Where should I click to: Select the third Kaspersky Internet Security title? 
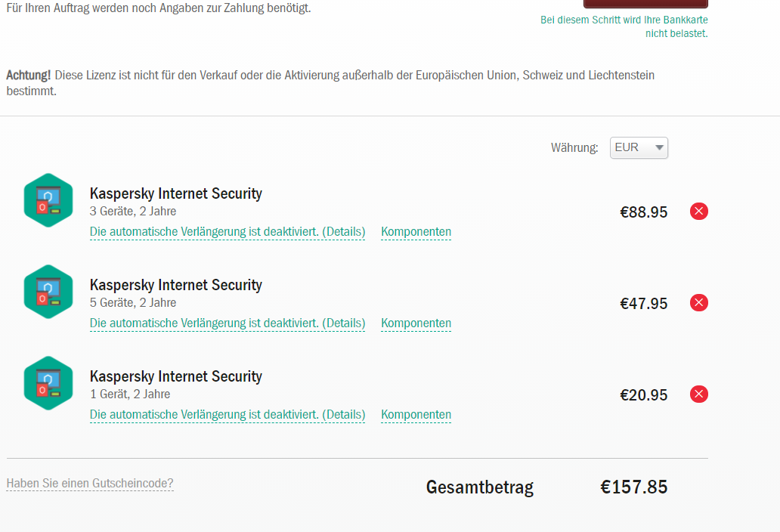click(x=175, y=376)
